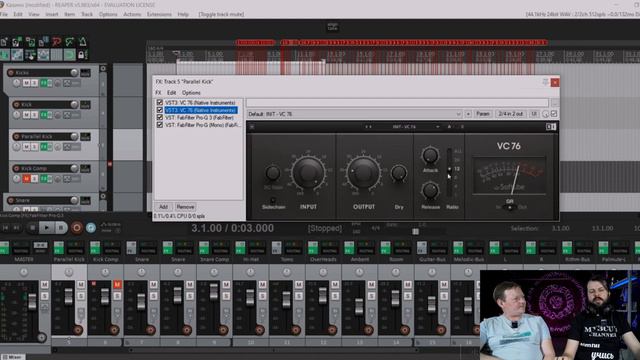Click the Add FX button
The height and width of the screenshot is (360, 640).
tap(163, 207)
